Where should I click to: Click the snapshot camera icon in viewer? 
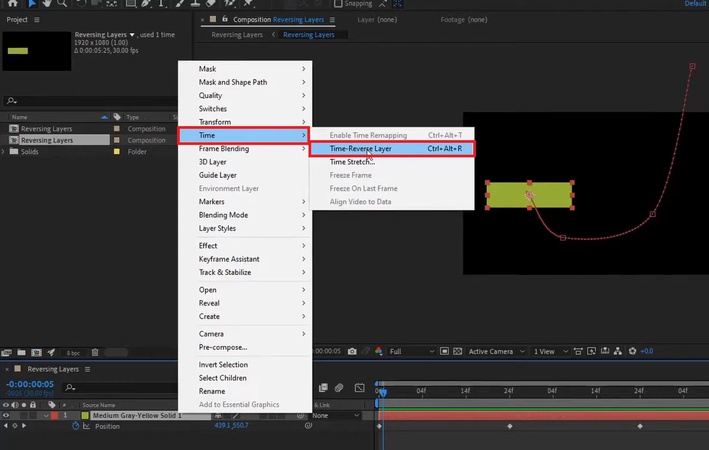tap(352, 352)
